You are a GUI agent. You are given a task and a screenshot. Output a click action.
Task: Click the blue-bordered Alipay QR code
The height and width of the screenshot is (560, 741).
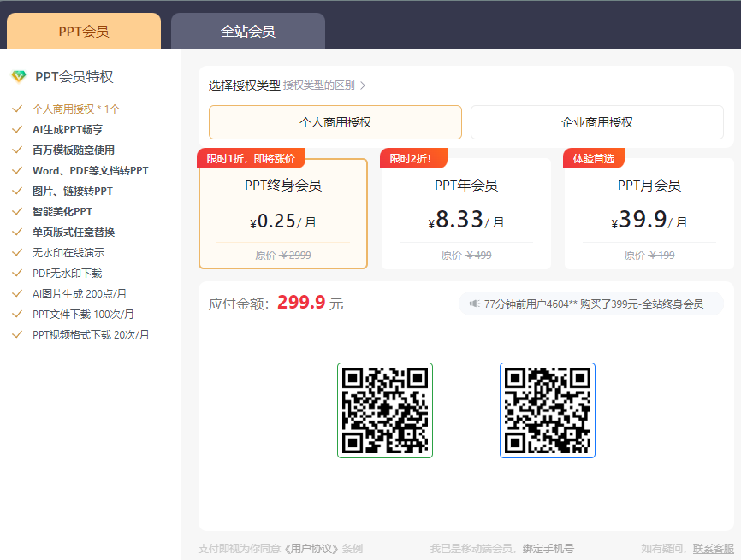pyautogui.click(x=548, y=410)
